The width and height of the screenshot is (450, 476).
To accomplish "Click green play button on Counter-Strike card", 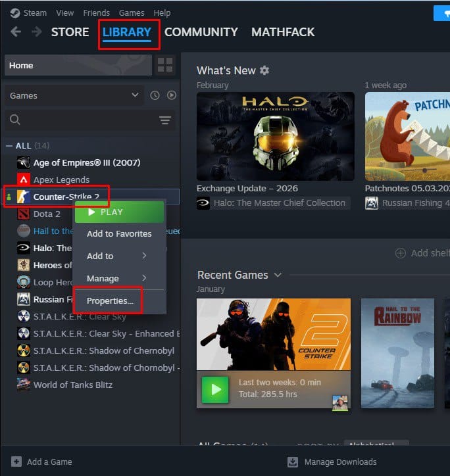I will [215, 389].
